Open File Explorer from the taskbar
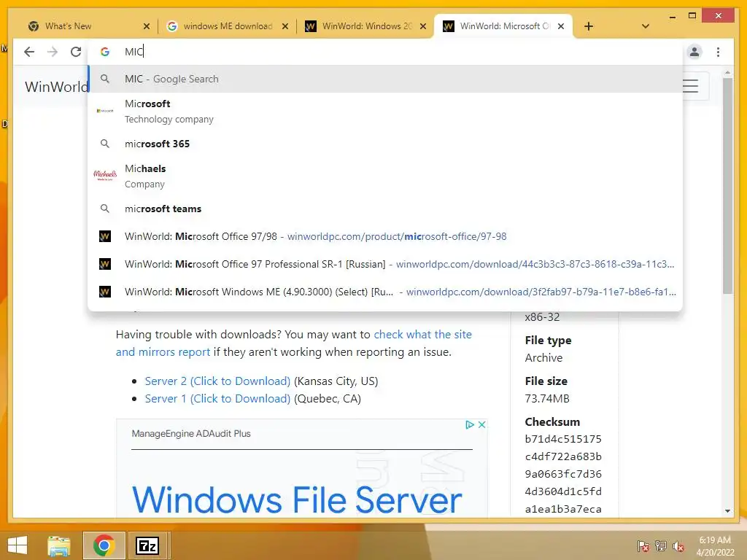 coord(59,545)
